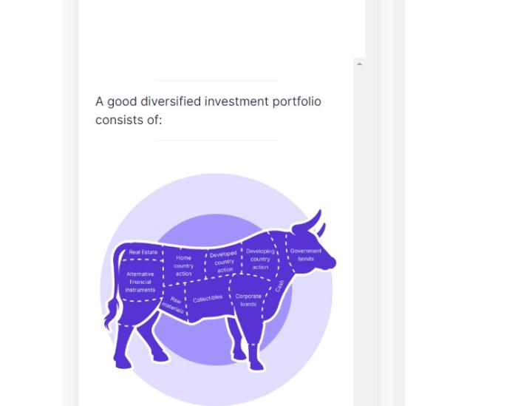The image size is (532, 406).
Task: Click the Raw materials segment
Action: pyautogui.click(x=174, y=304)
